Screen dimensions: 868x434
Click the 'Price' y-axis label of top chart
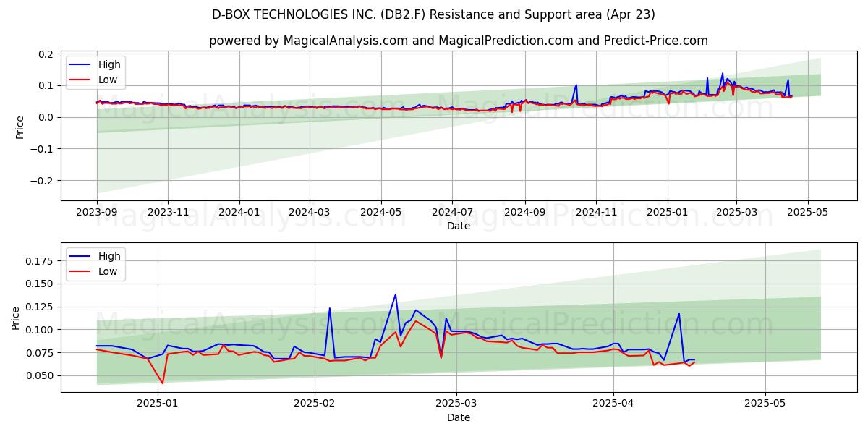pyautogui.click(x=20, y=127)
